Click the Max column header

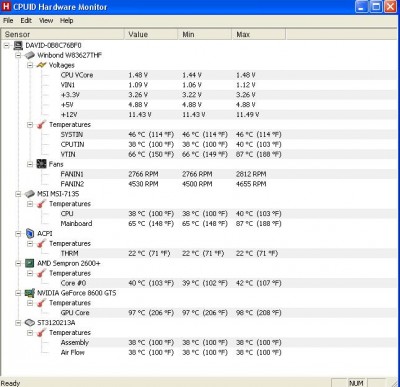[x=258, y=34]
